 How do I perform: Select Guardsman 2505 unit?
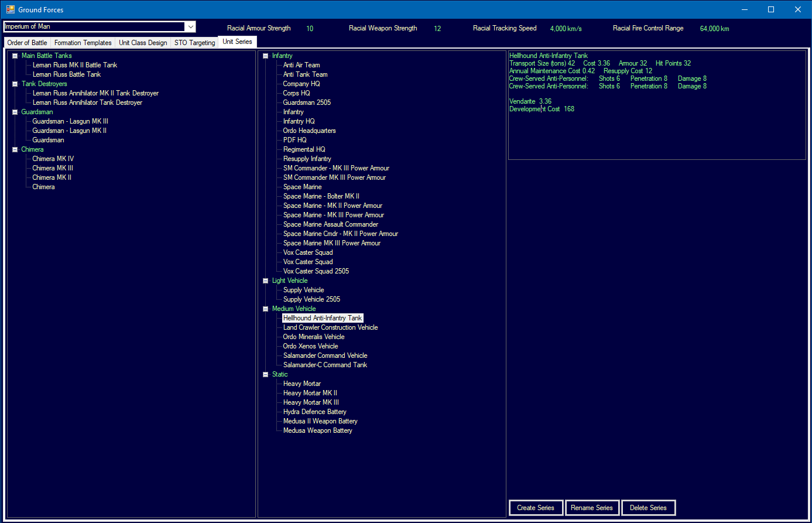coord(307,102)
